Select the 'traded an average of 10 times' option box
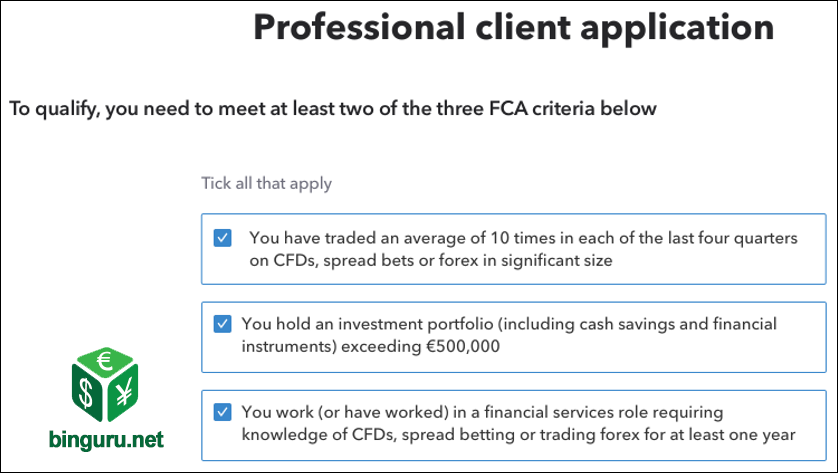 (514, 249)
